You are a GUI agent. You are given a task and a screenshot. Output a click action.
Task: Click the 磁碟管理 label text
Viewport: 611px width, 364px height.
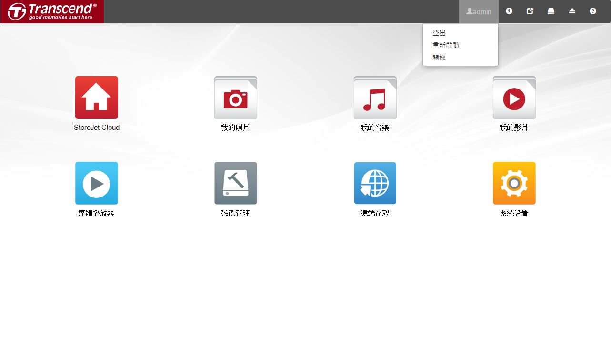point(236,213)
